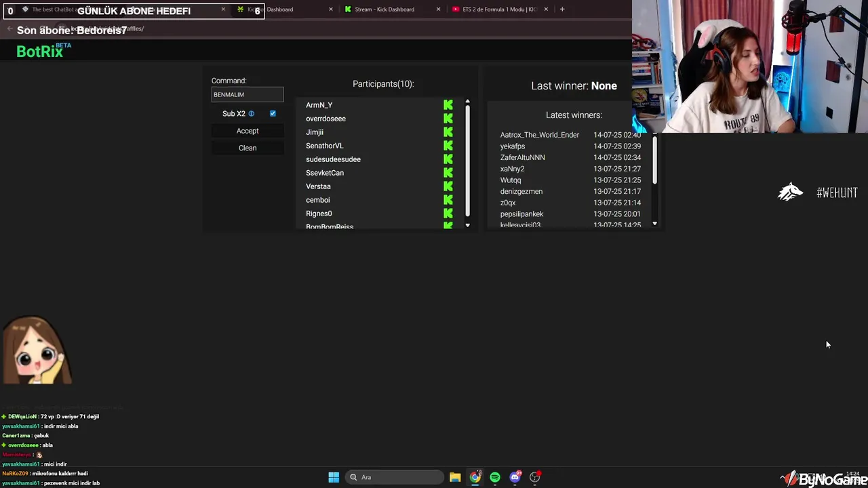Viewport: 868px width, 488px height.
Task: Click the Kick icon beside SenathorVL
Action: pyautogui.click(x=448, y=146)
